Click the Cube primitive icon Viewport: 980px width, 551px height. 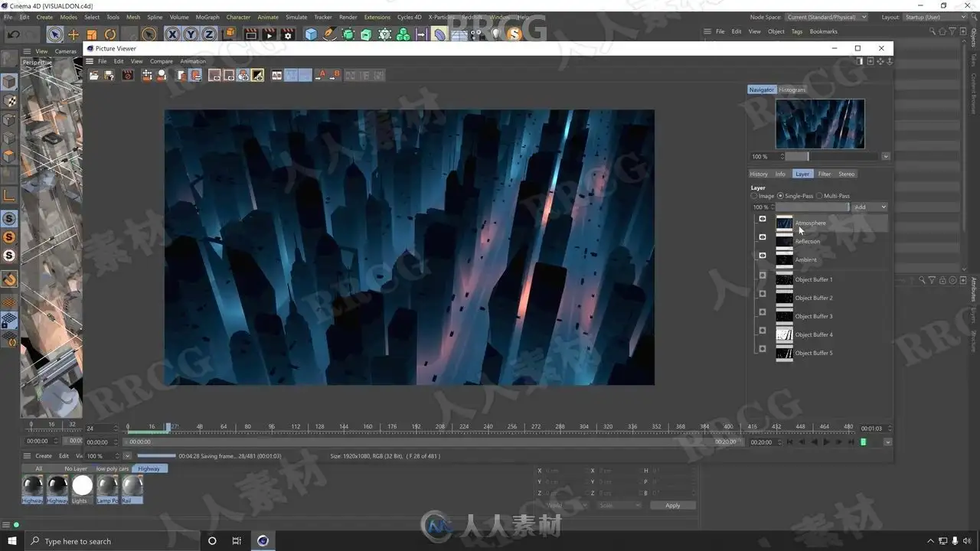311,34
